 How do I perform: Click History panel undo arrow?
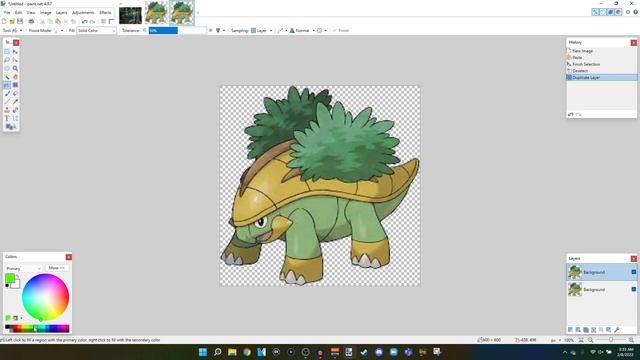tap(571, 115)
